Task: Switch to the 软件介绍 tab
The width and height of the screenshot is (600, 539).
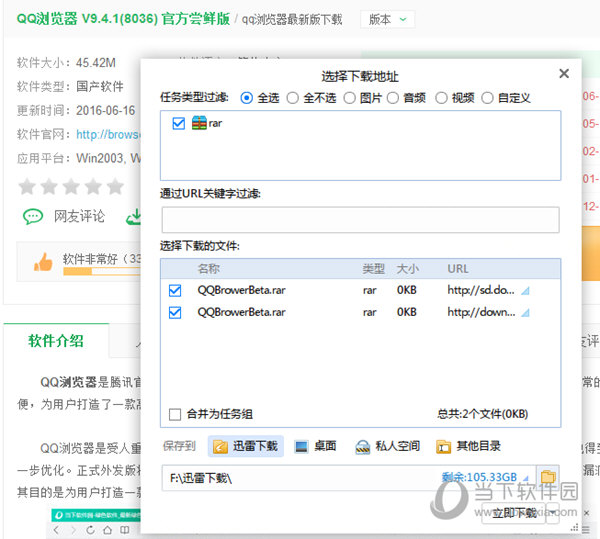Action: (56, 340)
